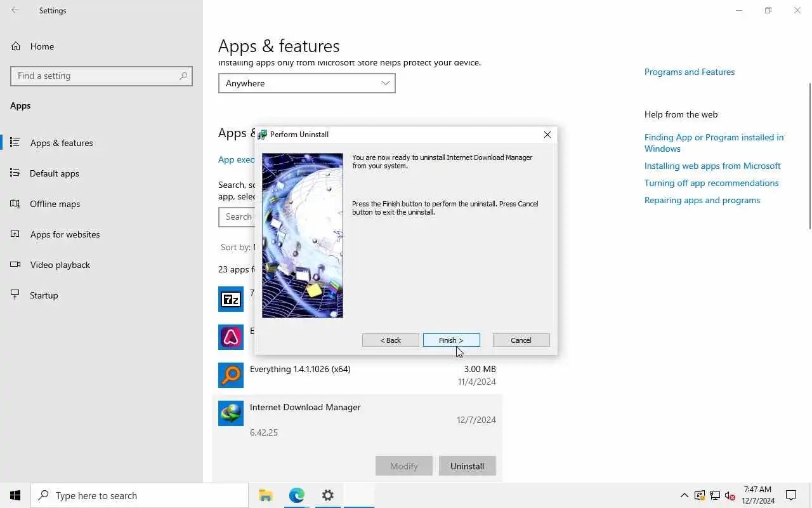The image size is (812, 508).
Task: Click the Uninstall button below Internet Download Manager
Action: click(x=468, y=466)
